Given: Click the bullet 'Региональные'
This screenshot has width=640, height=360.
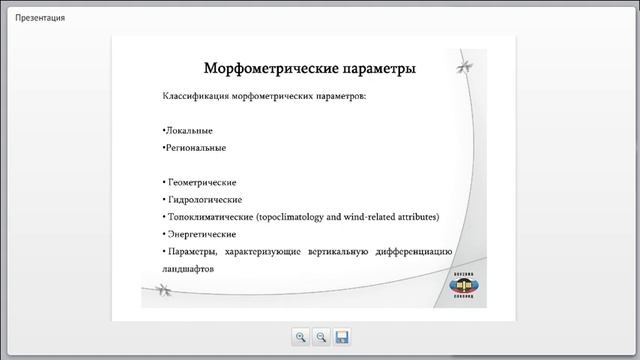Looking at the screenshot, I should tap(194, 148).
